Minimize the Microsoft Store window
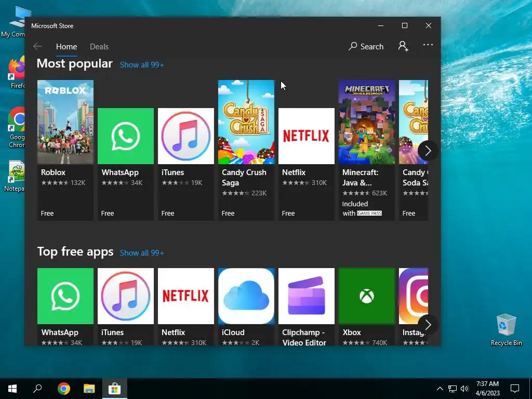Viewport: 532px width, 399px height. 381,26
